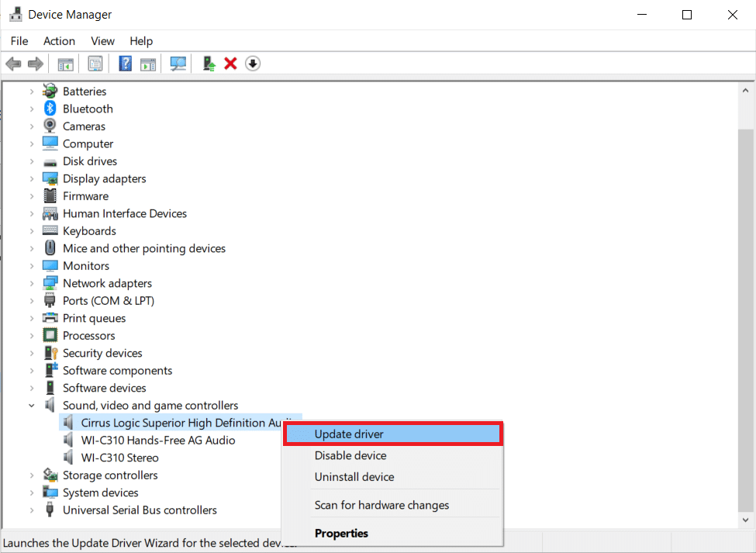Select WI-C310 Hands-Free AG Audio device
756x553 pixels.
pyautogui.click(x=157, y=441)
